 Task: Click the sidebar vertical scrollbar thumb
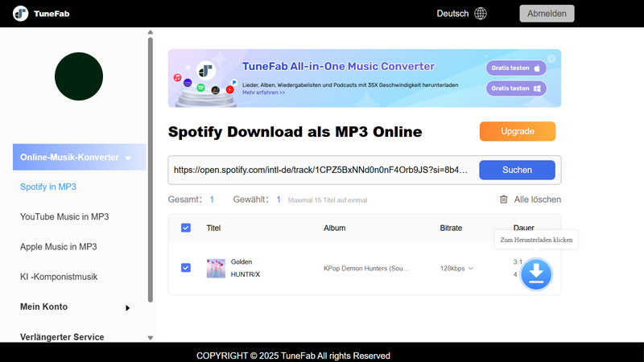tap(151, 170)
